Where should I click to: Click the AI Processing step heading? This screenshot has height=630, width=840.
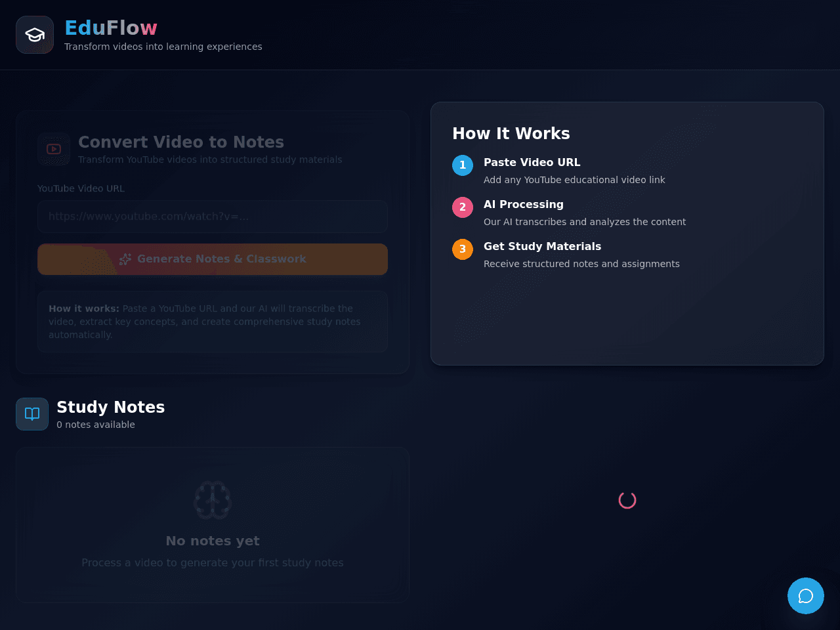(524, 204)
